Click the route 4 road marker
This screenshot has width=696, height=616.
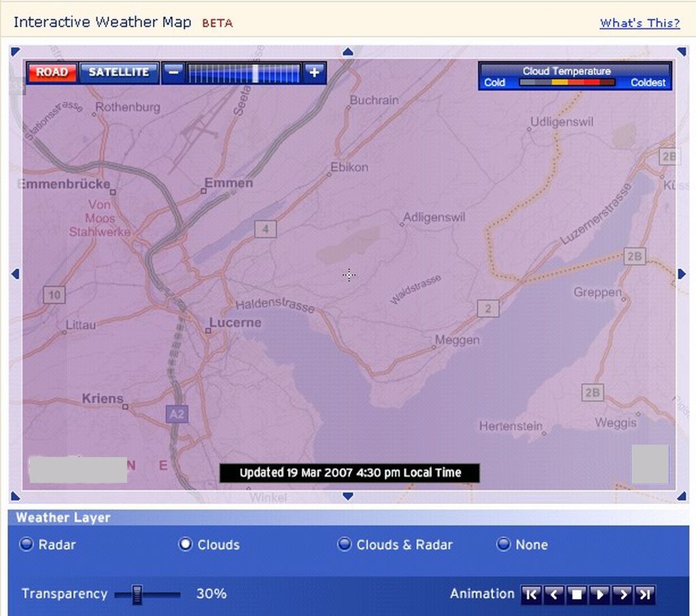[266, 229]
